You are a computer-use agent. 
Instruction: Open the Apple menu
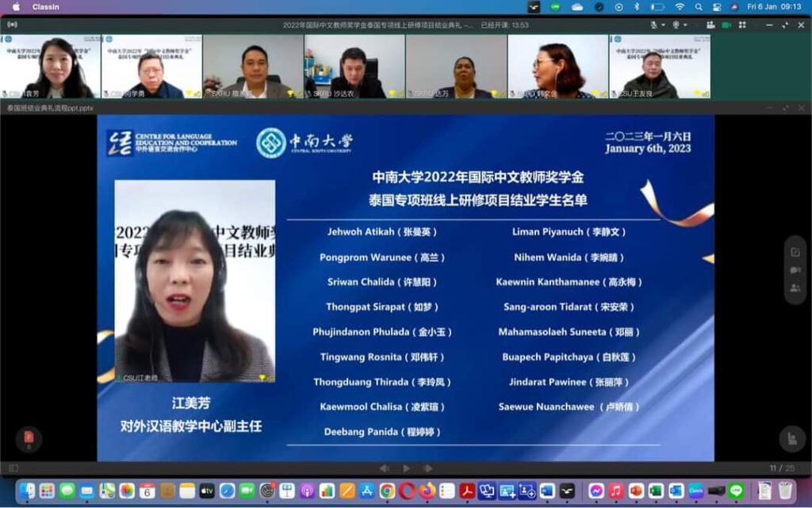tap(16, 6)
